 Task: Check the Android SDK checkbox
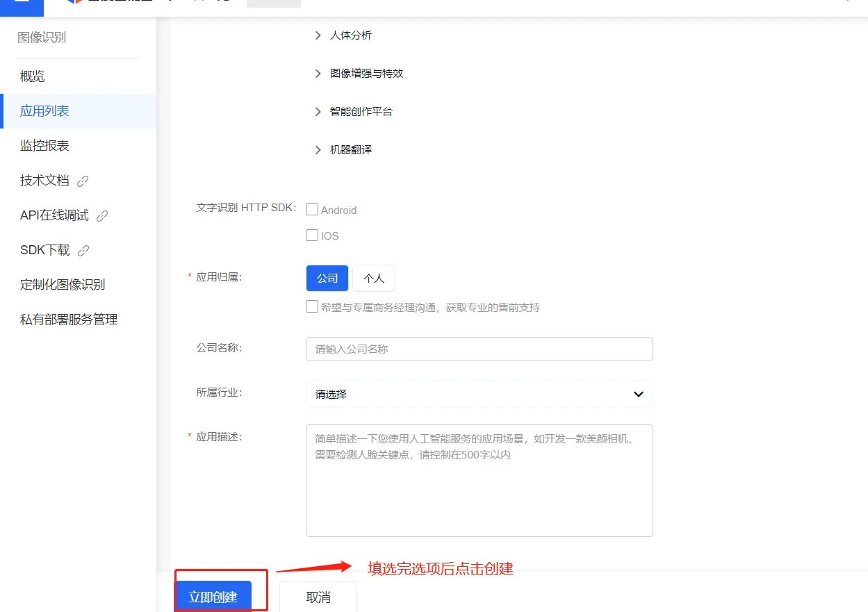312,209
